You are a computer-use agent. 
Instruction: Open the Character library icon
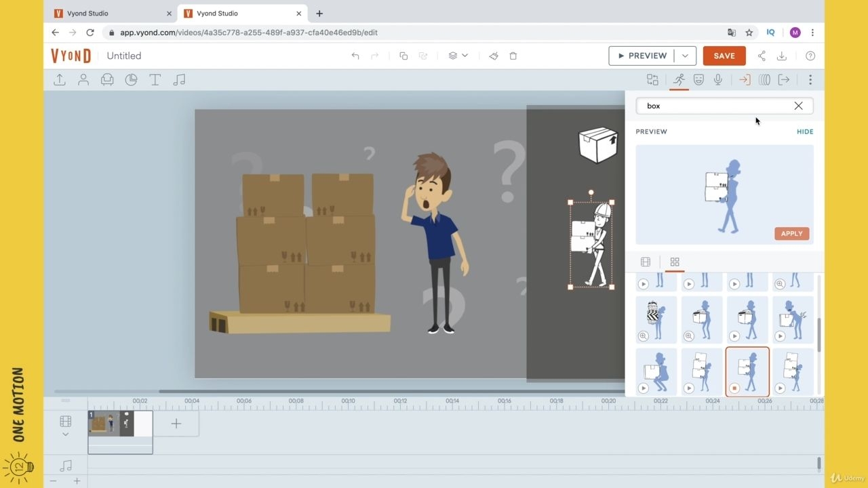pyautogui.click(x=83, y=80)
